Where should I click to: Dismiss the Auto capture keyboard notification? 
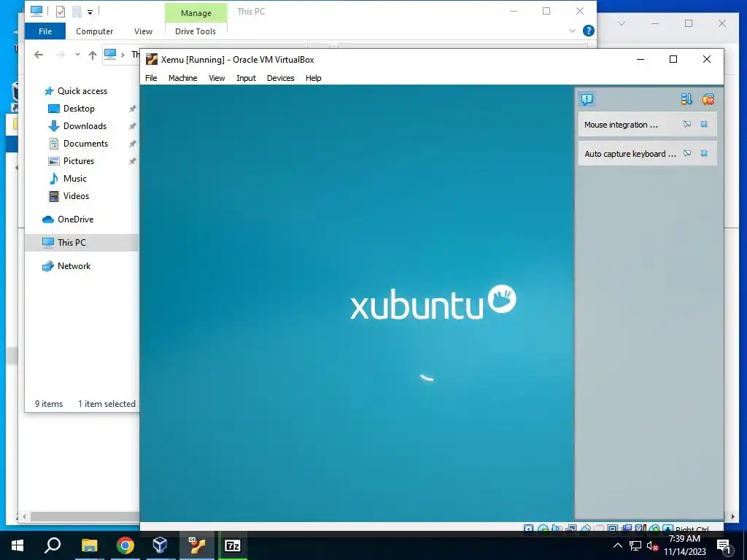click(x=704, y=153)
